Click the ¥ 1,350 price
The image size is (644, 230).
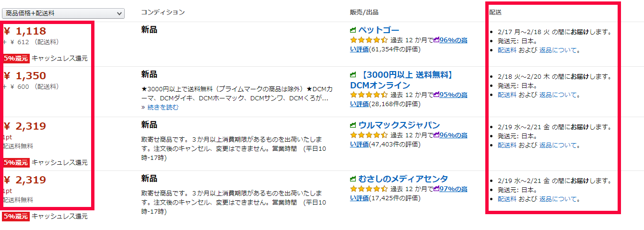[x=25, y=76]
